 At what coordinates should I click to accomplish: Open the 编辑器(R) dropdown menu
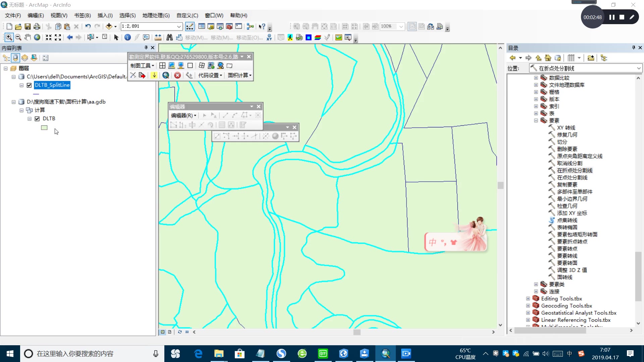click(x=183, y=115)
